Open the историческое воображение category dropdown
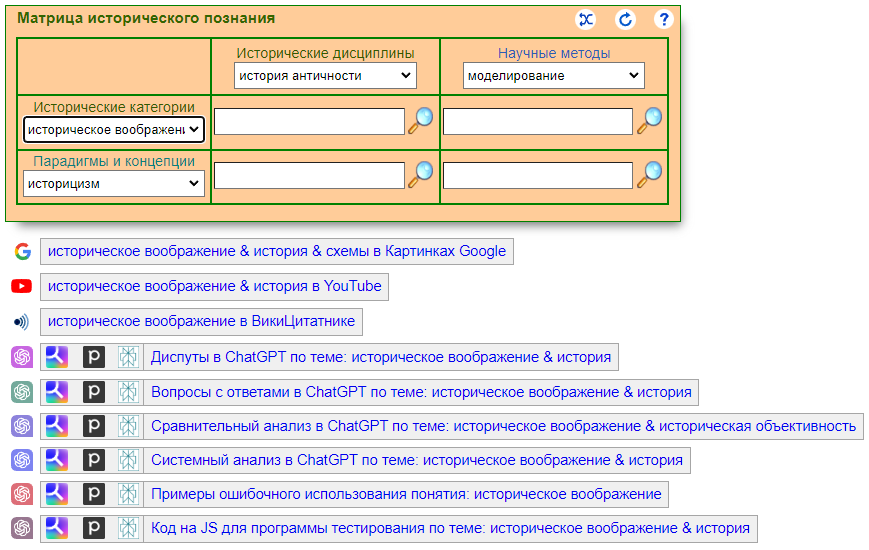Screen dimensions: 869x550 click(114, 130)
